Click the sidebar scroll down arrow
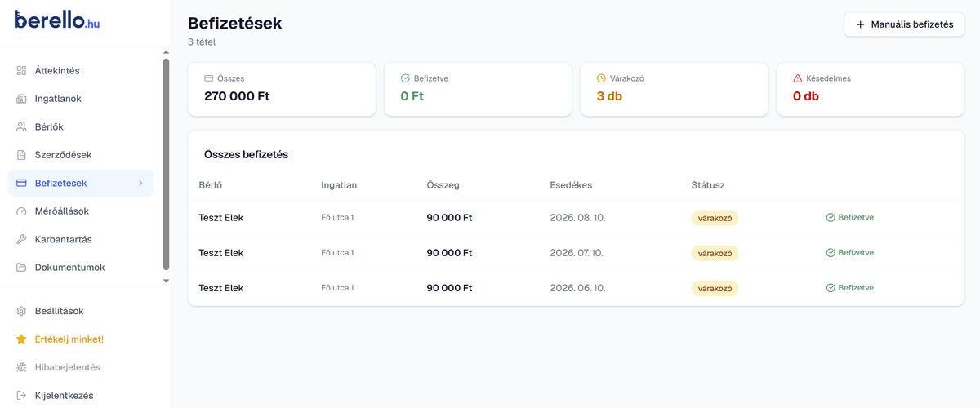 167,281
